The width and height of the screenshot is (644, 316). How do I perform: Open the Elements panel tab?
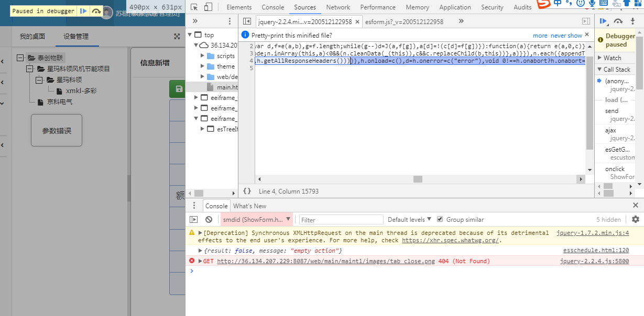(239, 7)
